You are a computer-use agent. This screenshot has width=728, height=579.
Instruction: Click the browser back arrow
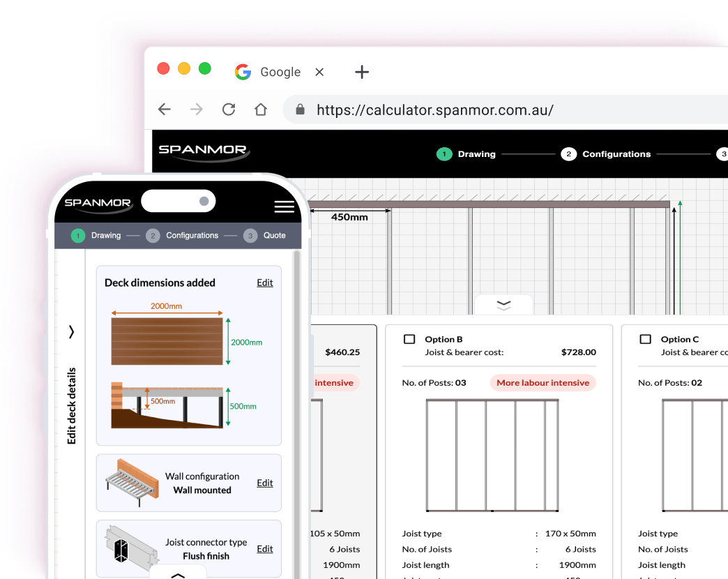[165, 110]
